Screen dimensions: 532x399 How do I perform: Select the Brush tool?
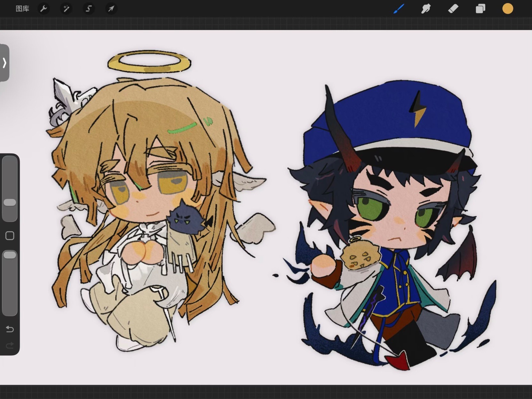(x=399, y=9)
